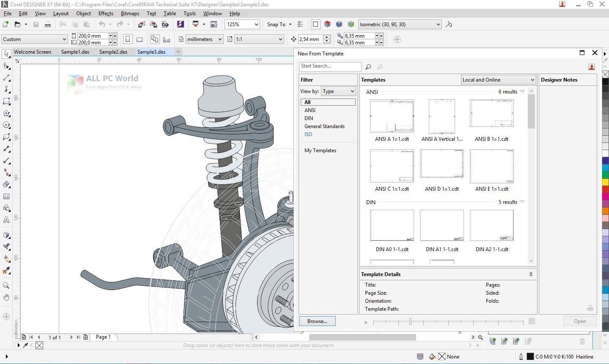Expand the Snap To dropdown
The width and height of the screenshot is (609, 364).
[x=290, y=25]
